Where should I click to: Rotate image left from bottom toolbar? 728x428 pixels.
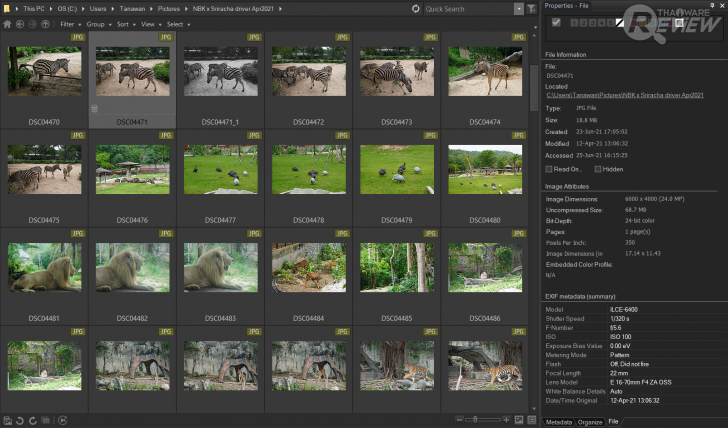(20, 420)
